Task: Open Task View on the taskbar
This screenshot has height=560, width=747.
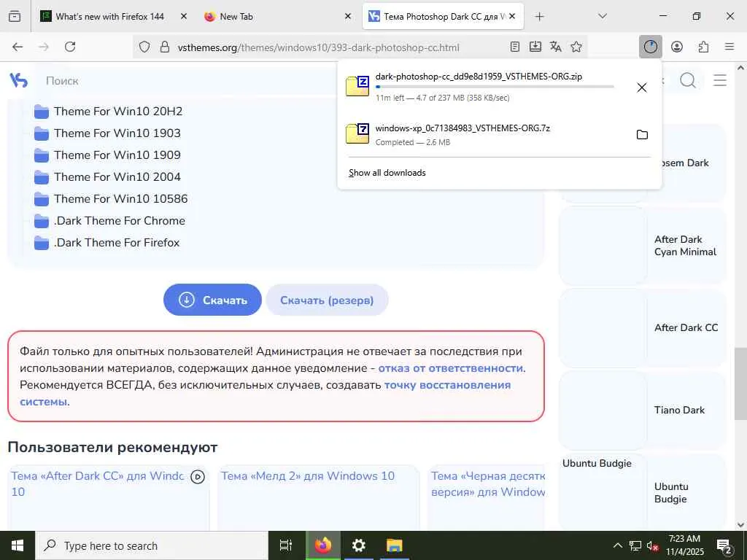Action: [286, 545]
